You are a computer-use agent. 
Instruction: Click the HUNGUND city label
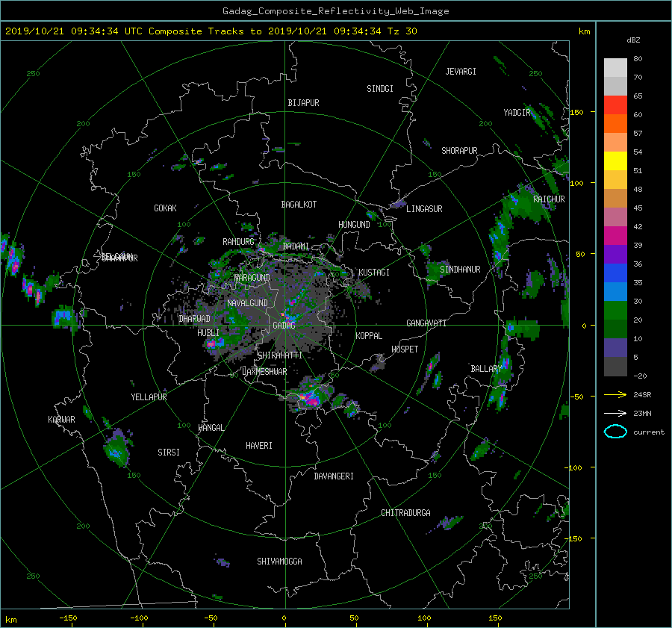point(355,225)
